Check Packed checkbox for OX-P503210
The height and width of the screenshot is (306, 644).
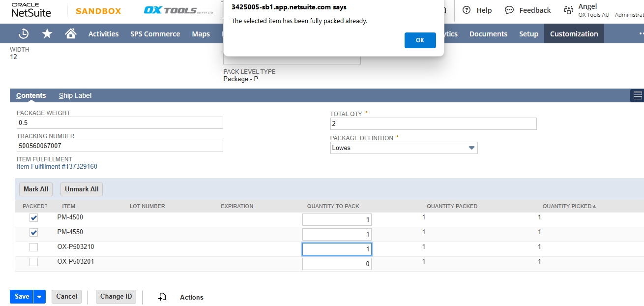34,247
